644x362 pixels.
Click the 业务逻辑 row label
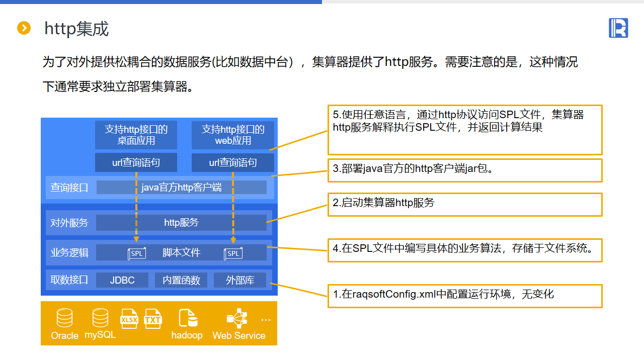pyautogui.click(x=69, y=252)
